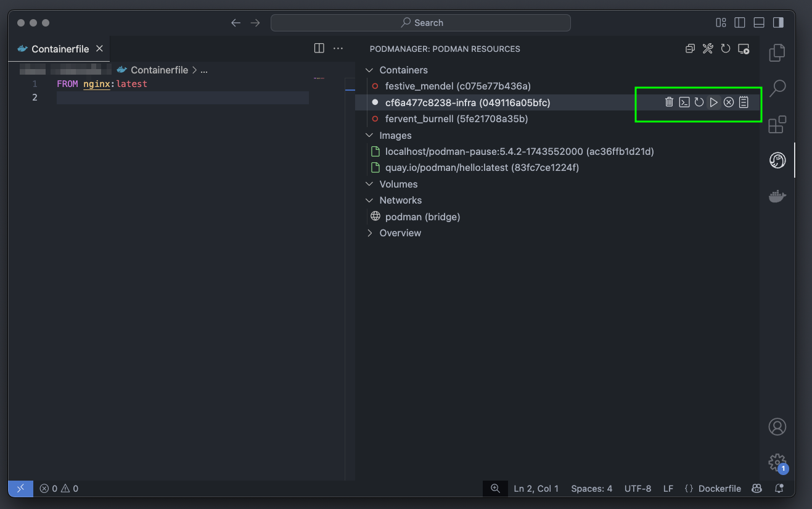View logs for cf6a477c8238-infra container
Viewport: 812px width, 509px height.
[x=744, y=102]
